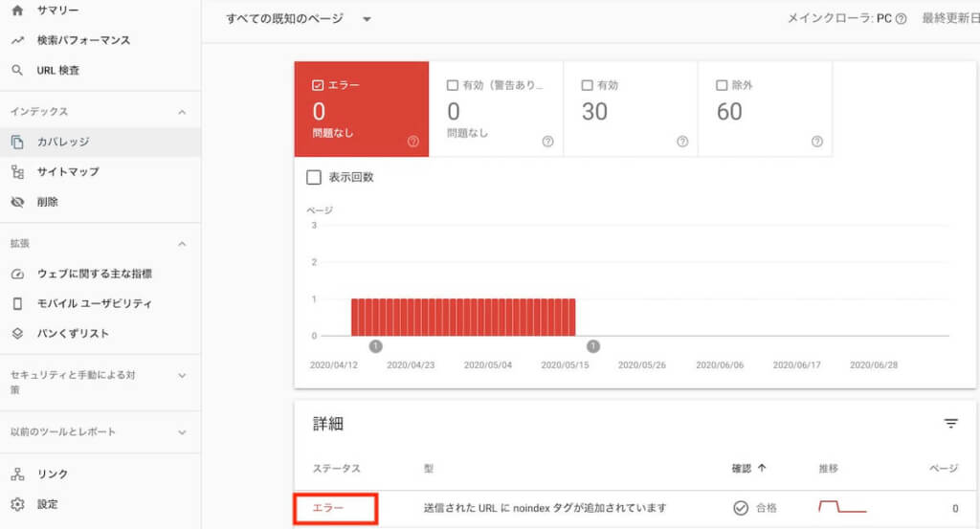This screenshot has width=980, height=529.
Task: Click the help icon on the エラー card
Action: point(413,142)
